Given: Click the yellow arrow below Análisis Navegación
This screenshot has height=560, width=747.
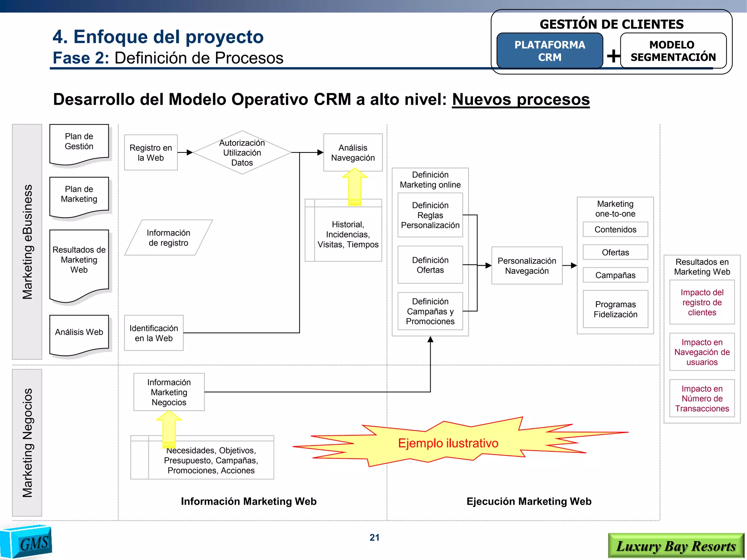Looking at the screenshot, I should click(355, 187).
